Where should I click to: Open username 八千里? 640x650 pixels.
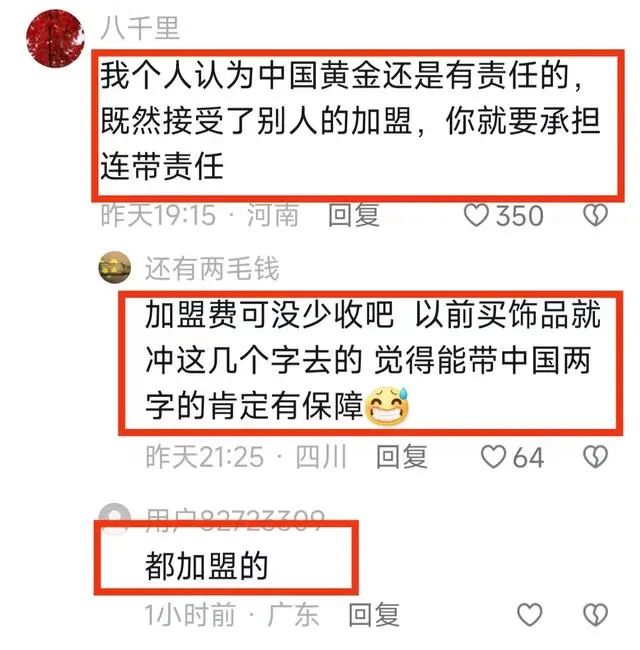tap(140, 28)
